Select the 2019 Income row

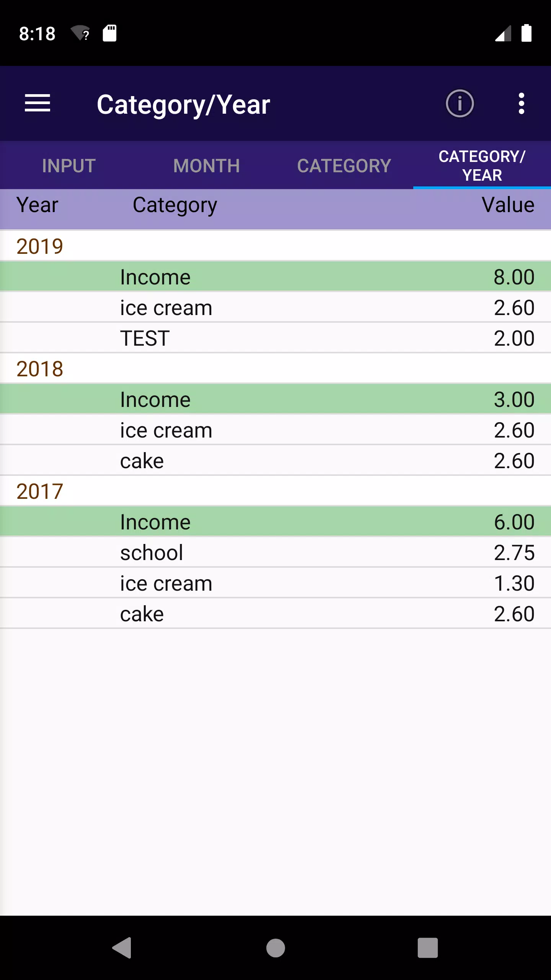pos(275,276)
